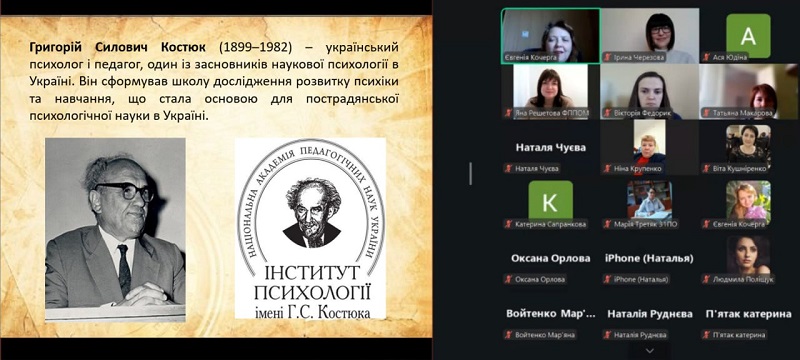Click the Інститут психології logo on the slide
Screen dimensions: 800x360
(310, 228)
